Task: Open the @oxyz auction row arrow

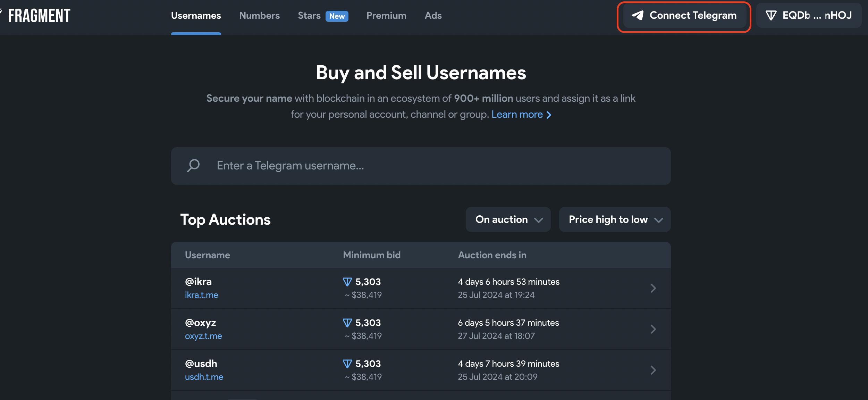Action: (653, 329)
